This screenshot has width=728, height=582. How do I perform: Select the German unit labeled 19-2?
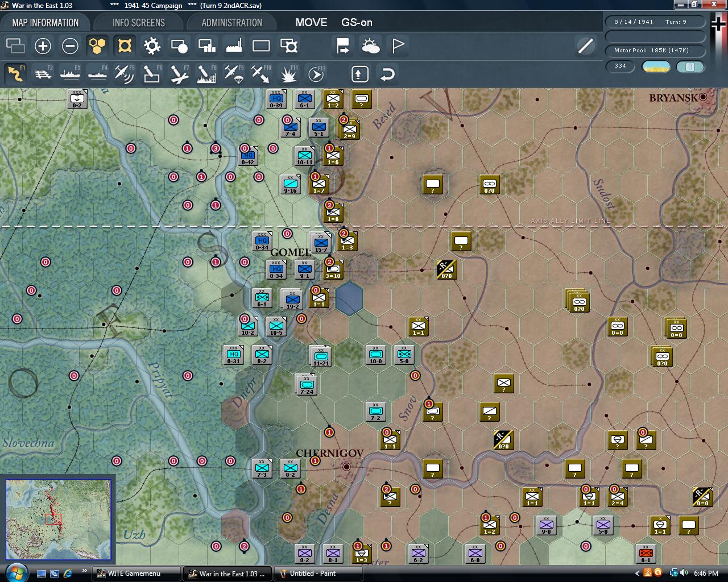pos(292,300)
